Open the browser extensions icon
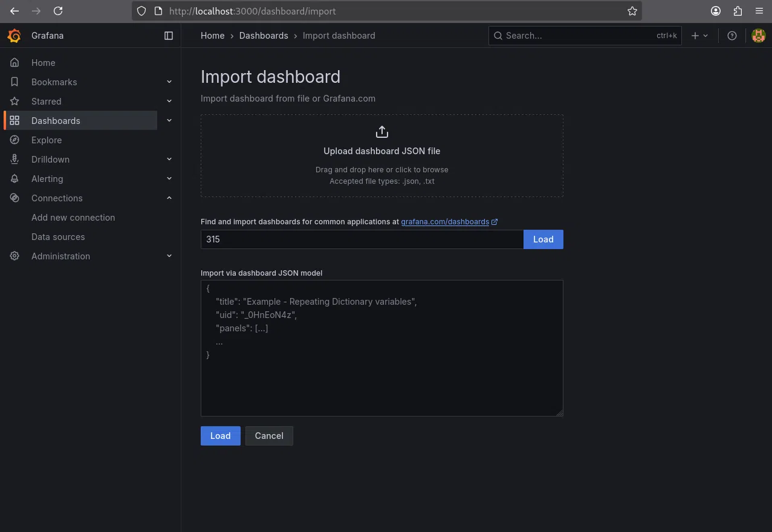The image size is (772, 532). point(738,11)
